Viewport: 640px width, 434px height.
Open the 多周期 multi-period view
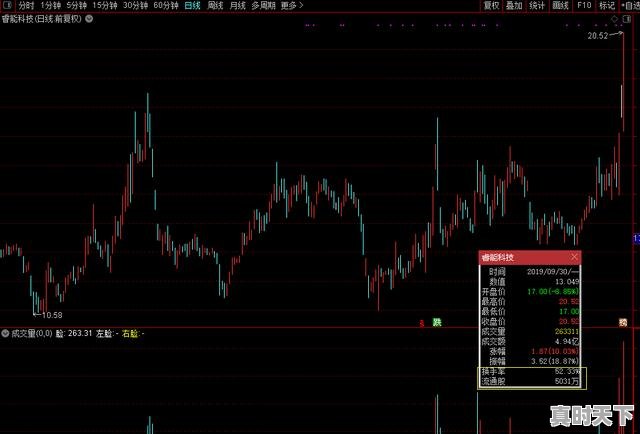263,6
